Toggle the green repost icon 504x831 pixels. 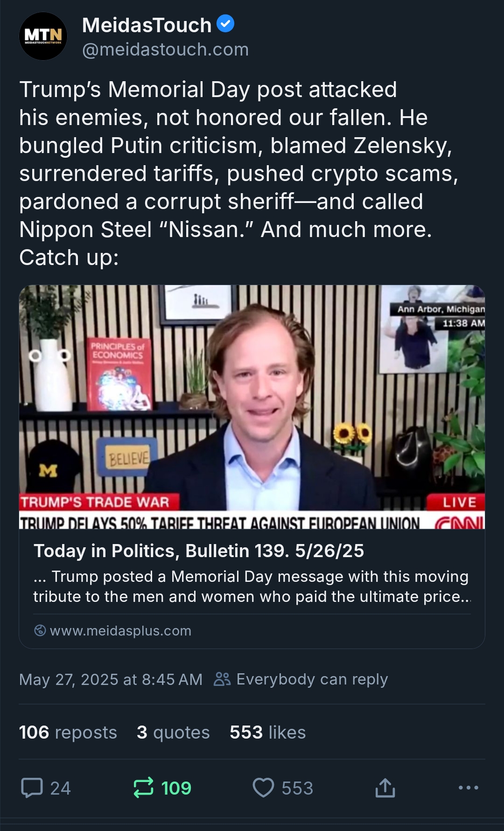143,788
